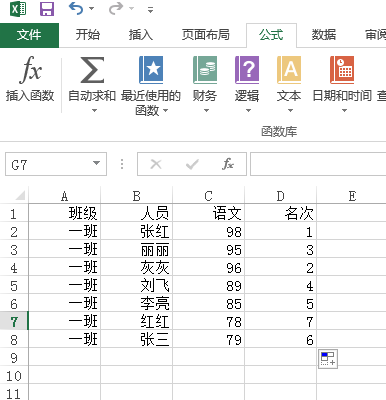Select cell with name 李亮

137,303
